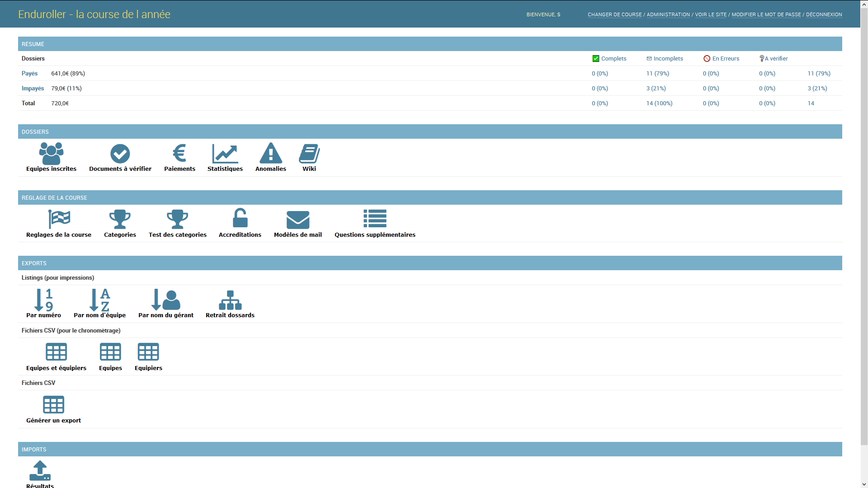Open Modèles de mail envelope icon
The height and width of the screenshot is (488, 868).
298,220
